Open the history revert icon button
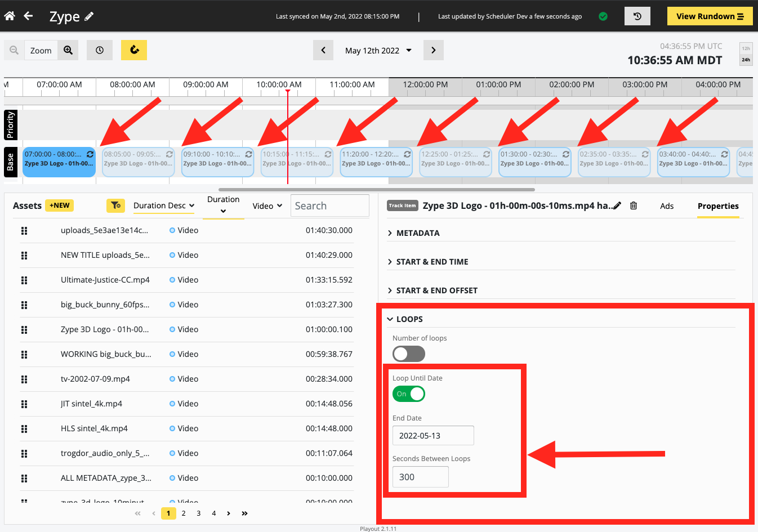758x532 pixels. tap(637, 16)
